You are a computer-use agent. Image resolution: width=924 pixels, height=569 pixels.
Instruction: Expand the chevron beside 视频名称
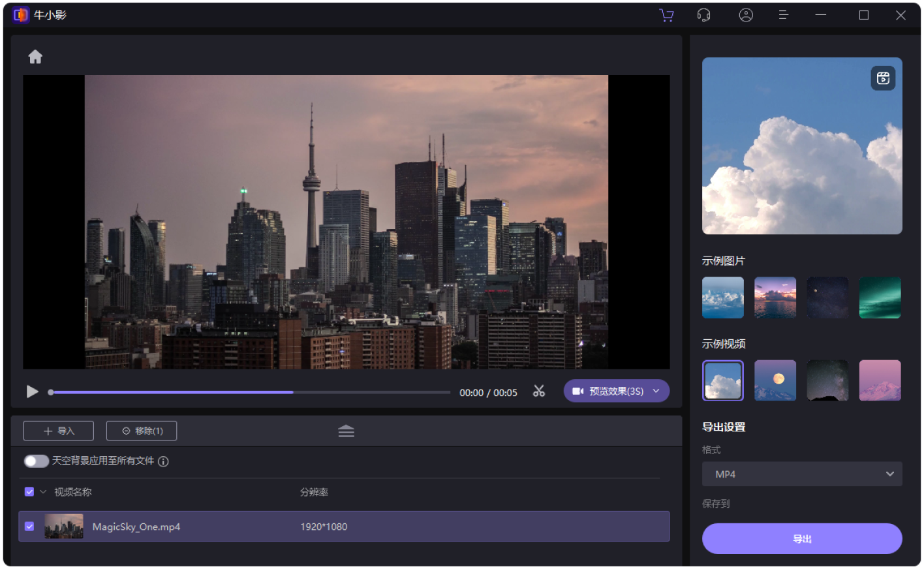tap(43, 492)
